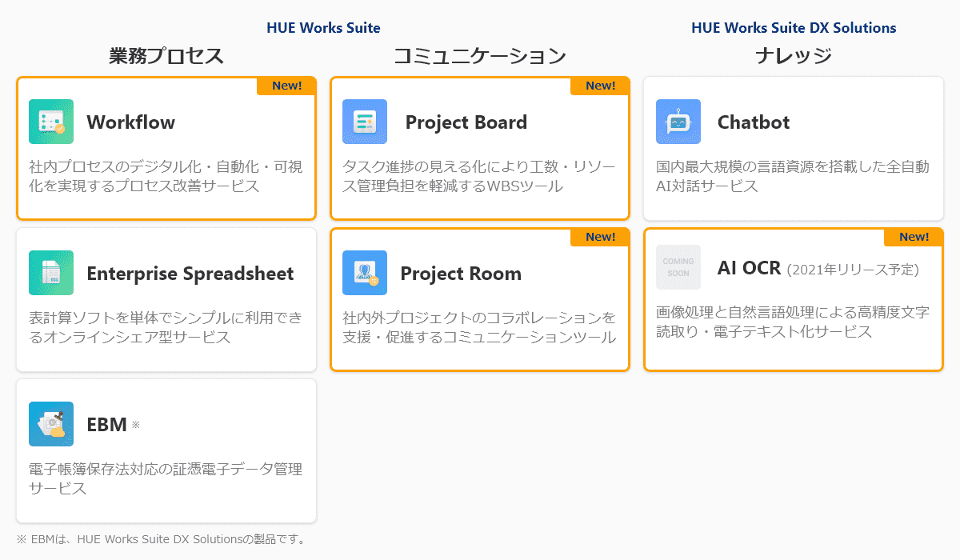Select the ナレッジ category heading
This screenshot has width=960, height=560.
794,56
